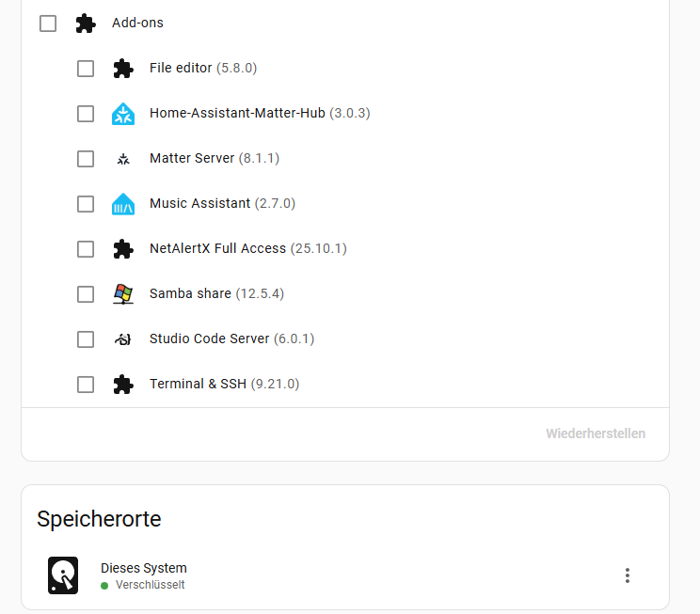The width and height of the screenshot is (700, 614).
Task: Click the Samba share icon
Action: [123, 294]
